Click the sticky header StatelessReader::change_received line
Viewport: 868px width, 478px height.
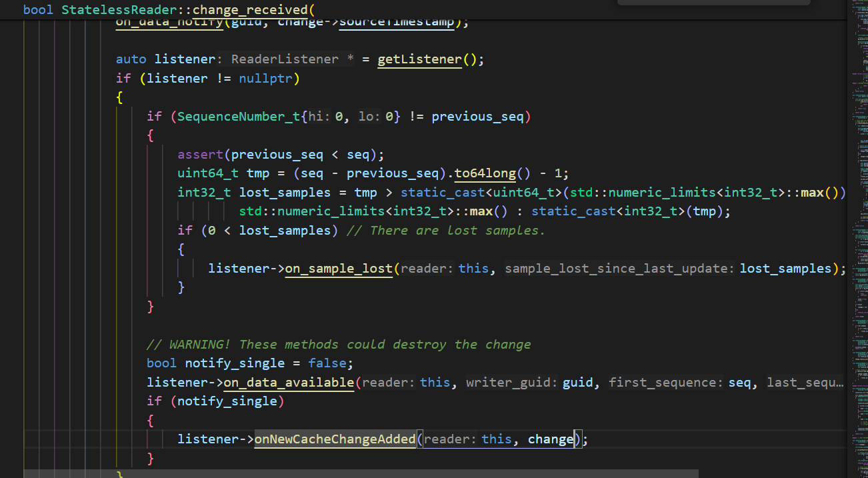point(167,10)
